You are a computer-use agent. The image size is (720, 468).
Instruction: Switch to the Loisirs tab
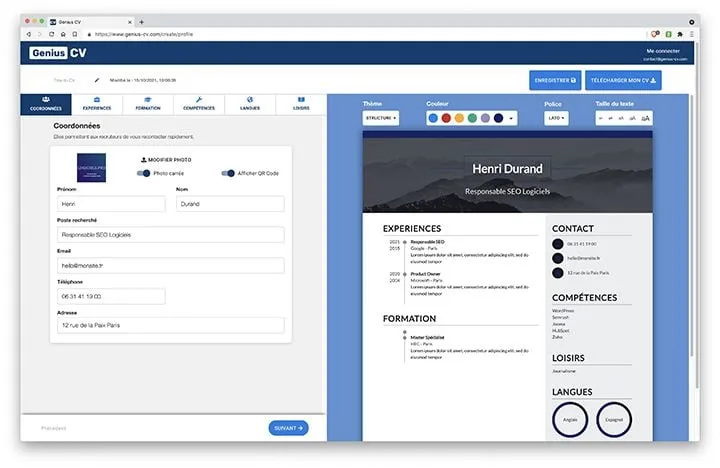[x=301, y=104]
